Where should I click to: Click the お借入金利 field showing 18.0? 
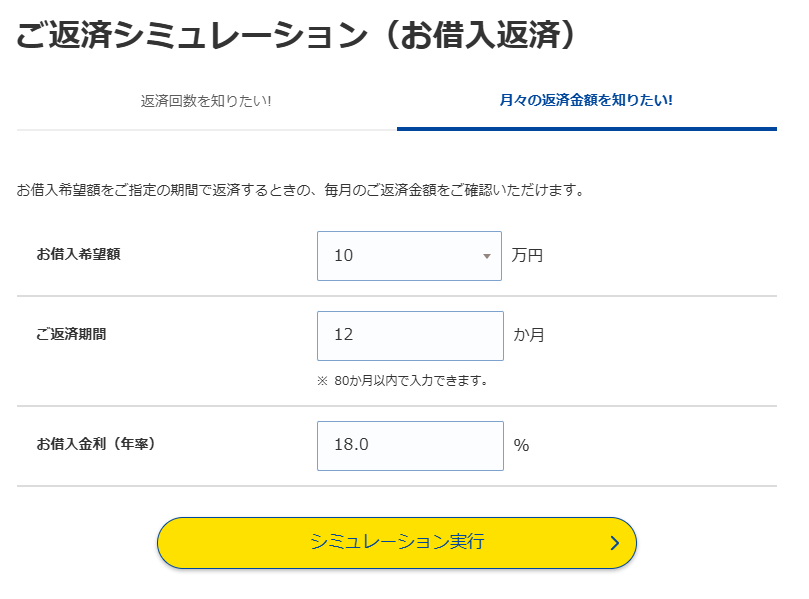pyautogui.click(x=410, y=445)
